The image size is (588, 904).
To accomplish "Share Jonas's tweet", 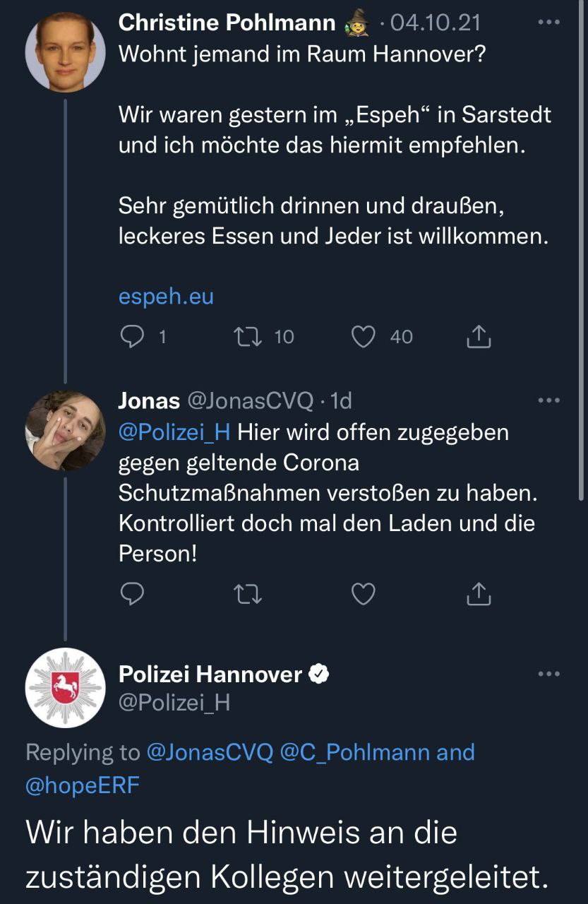I will [x=479, y=595].
